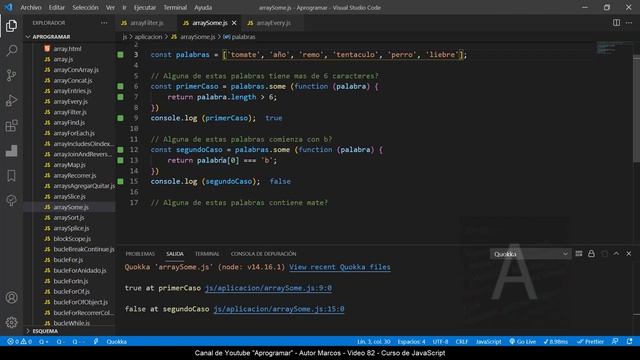Close the bottom panel
The image size is (640, 360).
point(629,254)
